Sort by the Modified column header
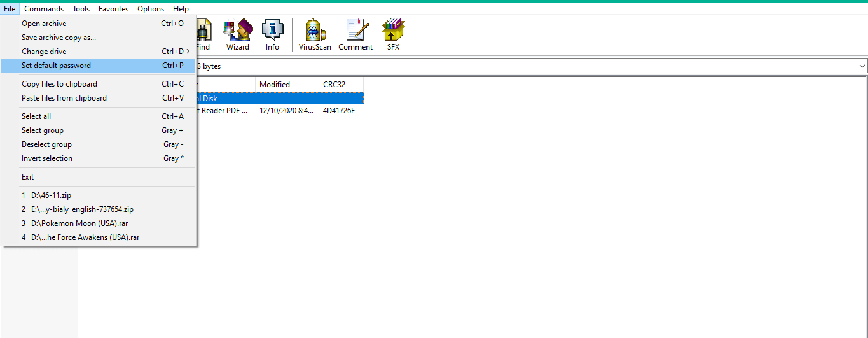868x338 pixels. (x=287, y=84)
